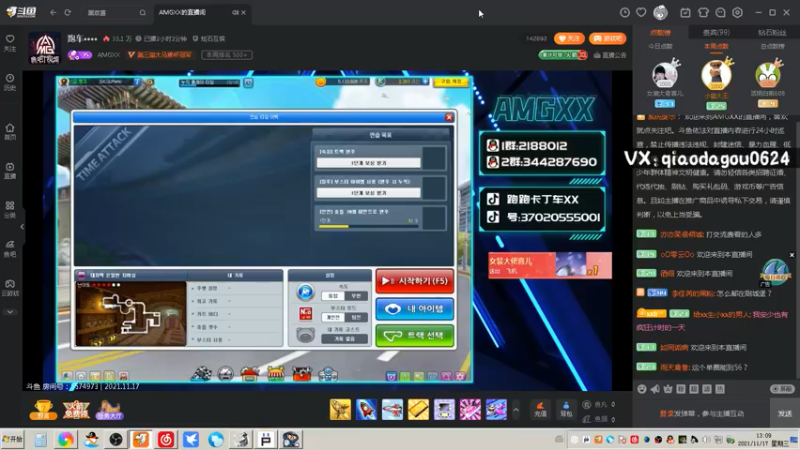Click the red 시작하기 (F5) start button in game

pyautogui.click(x=414, y=281)
